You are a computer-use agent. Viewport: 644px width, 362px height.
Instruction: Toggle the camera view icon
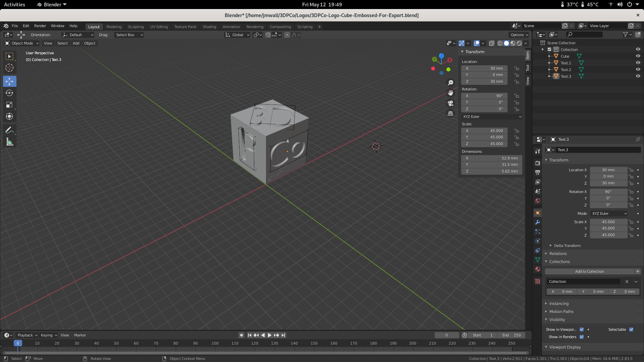tap(450, 103)
